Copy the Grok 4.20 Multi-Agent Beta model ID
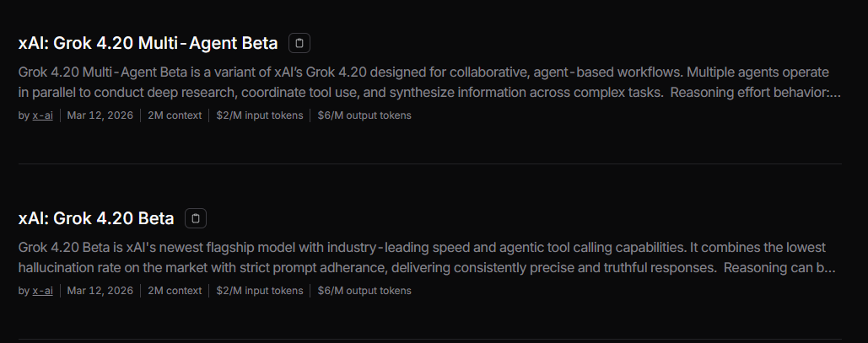Image resolution: width=868 pixels, height=343 pixels. coord(299,43)
